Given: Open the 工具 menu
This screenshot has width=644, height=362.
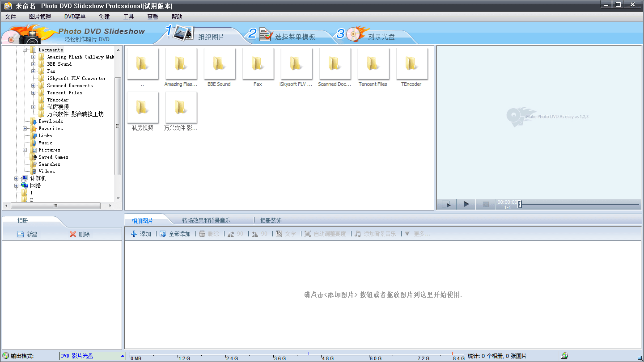Looking at the screenshot, I should click(x=128, y=17).
